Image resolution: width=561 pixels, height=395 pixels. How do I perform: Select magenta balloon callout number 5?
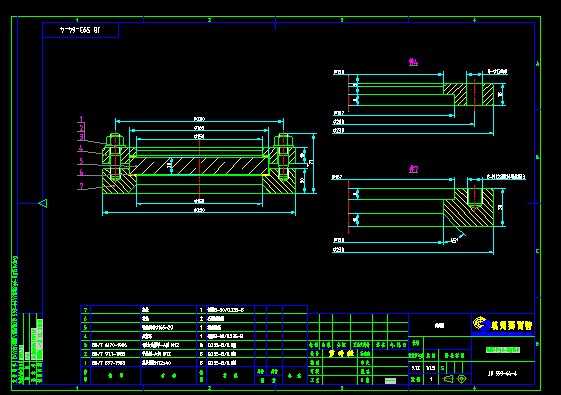click(81, 161)
